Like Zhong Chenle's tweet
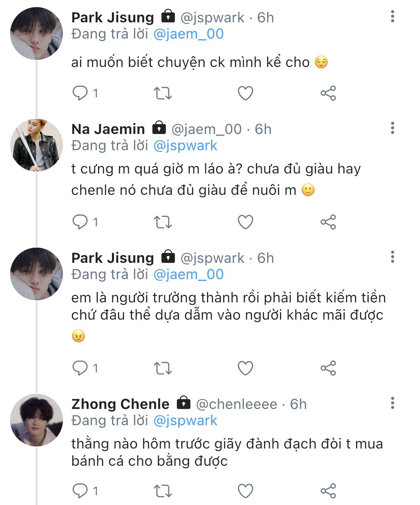Screen dimensions: 420x505 coord(246,490)
